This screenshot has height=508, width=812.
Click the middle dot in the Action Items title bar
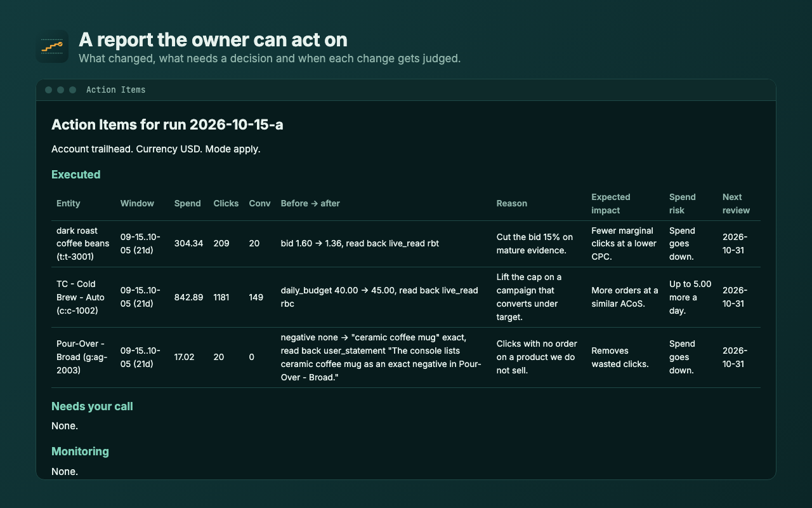60,90
